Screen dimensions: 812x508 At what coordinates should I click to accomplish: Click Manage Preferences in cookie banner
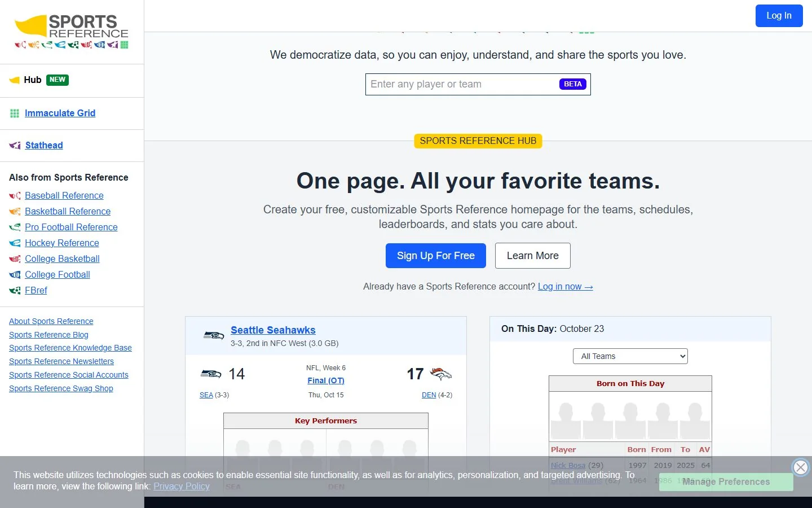click(x=726, y=482)
